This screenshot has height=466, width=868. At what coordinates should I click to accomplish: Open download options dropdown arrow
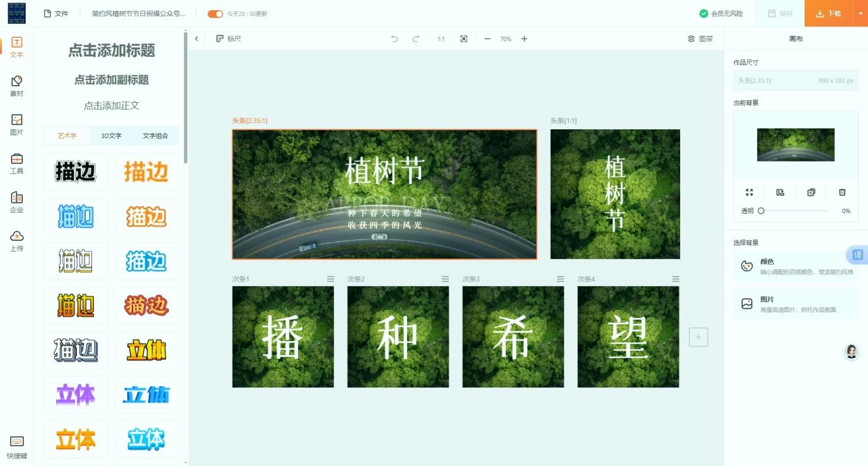860,14
